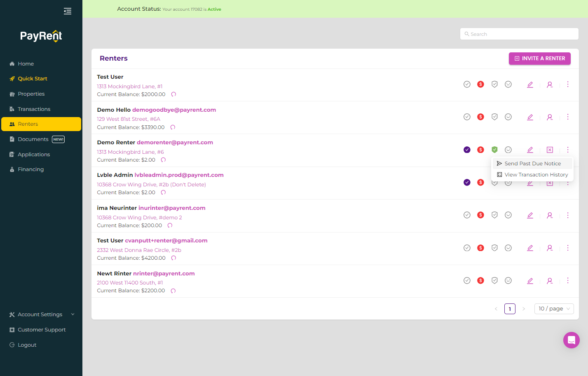588x376 pixels.
Task: Click the face icon for Newt Rinter
Action: click(x=508, y=280)
